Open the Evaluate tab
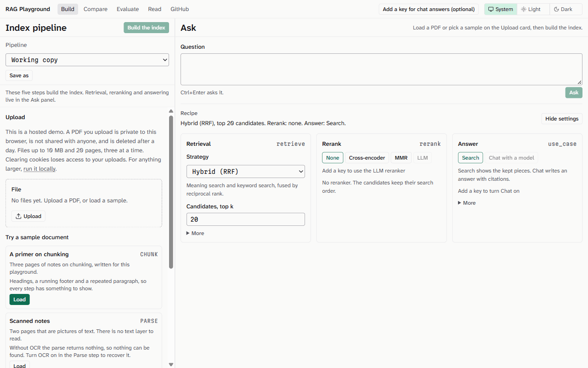This screenshot has height=368, width=588. [x=128, y=9]
